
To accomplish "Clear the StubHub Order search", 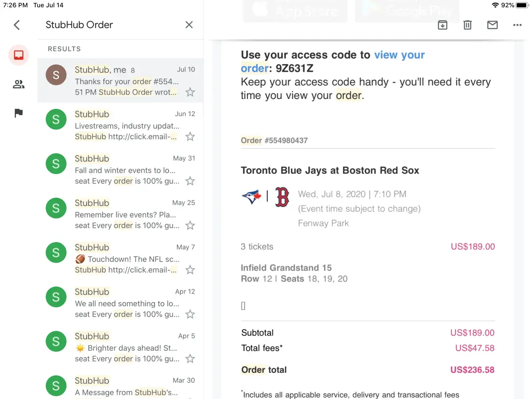I will pyautogui.click(x=189, y=25).
